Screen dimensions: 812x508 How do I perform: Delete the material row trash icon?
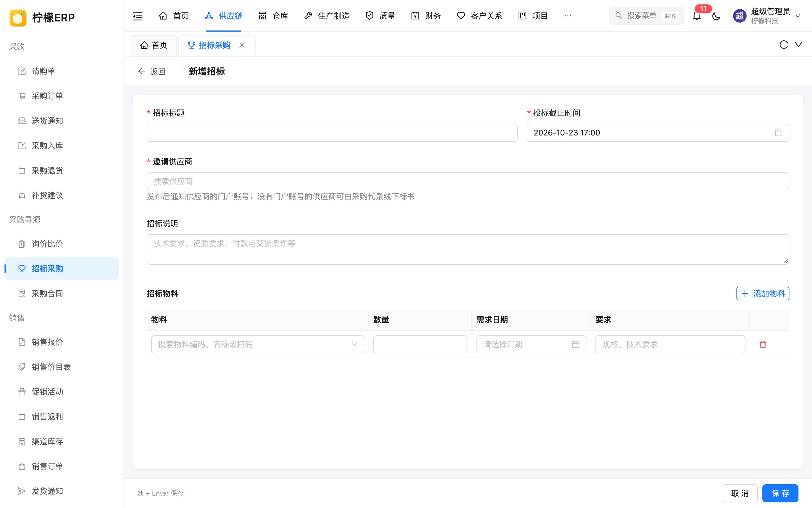pos(763,344)
